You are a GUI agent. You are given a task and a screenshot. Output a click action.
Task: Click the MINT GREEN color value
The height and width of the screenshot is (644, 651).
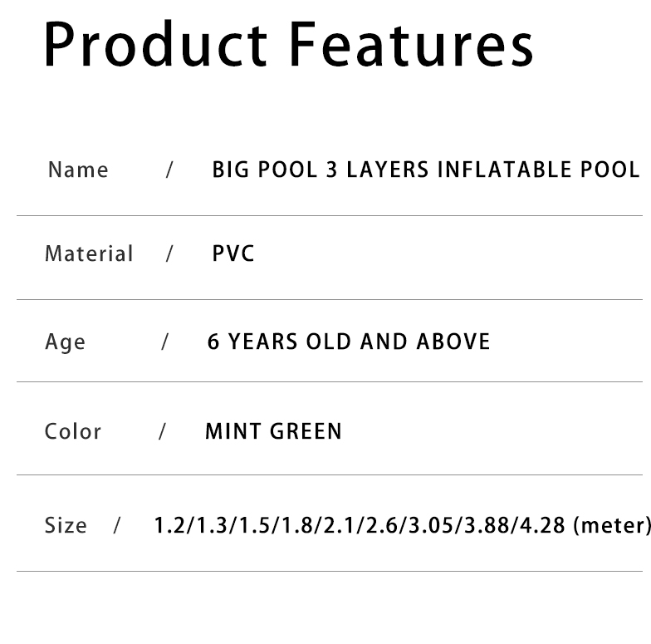pos(274,431)
